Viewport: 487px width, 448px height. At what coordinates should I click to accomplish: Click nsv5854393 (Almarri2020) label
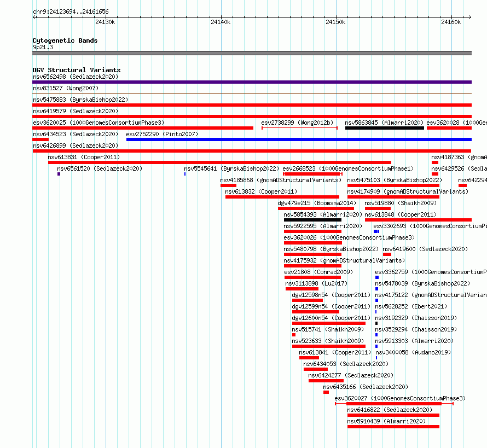323,214
